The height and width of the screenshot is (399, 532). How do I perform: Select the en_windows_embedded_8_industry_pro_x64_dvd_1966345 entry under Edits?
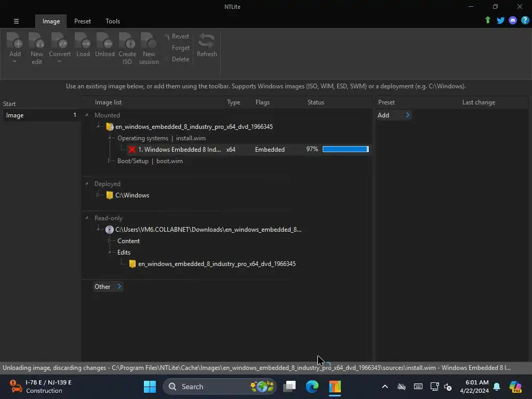[x=217, y=264]
